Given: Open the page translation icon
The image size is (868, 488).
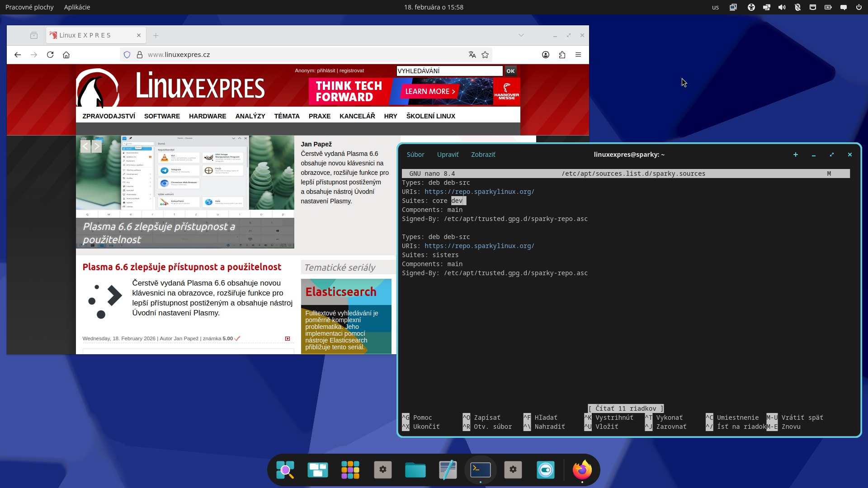Looking at the screenshot, I should coord(472,55).
